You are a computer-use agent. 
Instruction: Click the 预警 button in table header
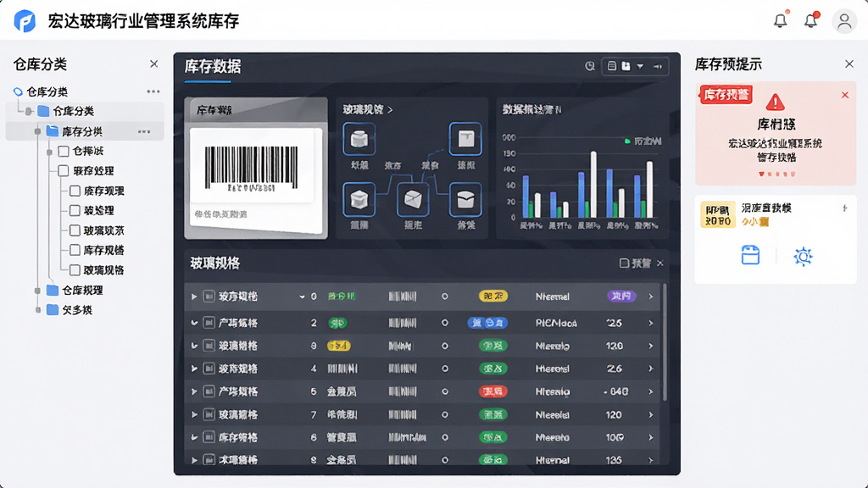pyautogui.click(x=635, y=263)
